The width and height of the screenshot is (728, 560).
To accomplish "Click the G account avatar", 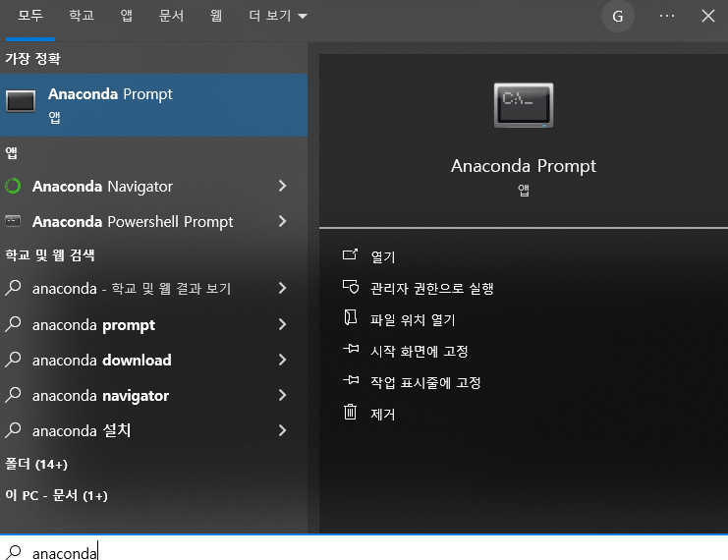I will (618, 17).
